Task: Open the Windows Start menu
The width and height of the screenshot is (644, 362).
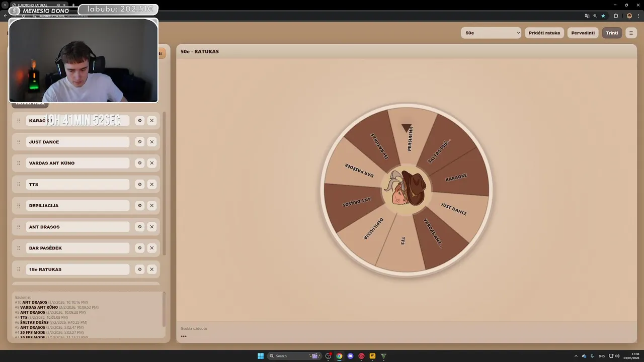Action: (261, 356)
